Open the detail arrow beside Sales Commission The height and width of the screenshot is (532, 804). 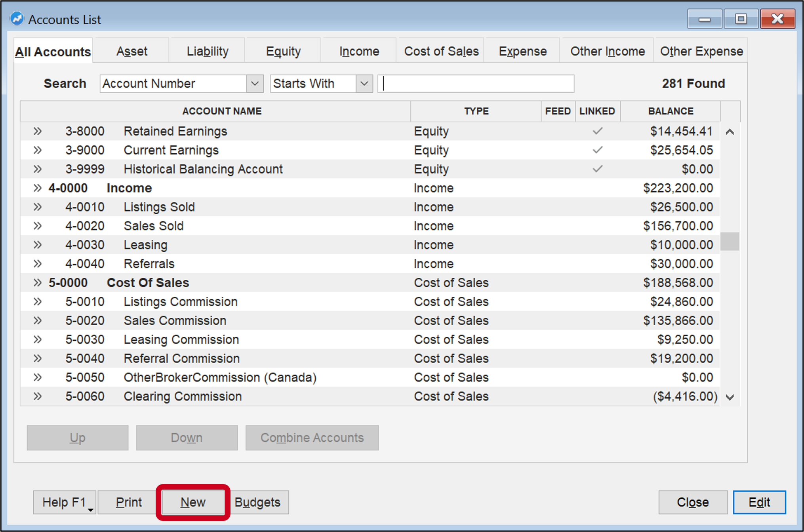pos(38,320)
